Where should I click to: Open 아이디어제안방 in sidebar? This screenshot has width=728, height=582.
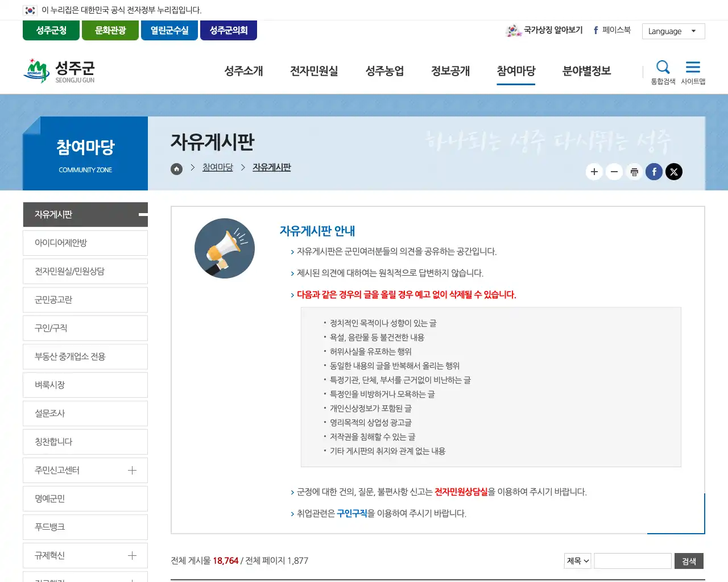click(x=85, y=243)
